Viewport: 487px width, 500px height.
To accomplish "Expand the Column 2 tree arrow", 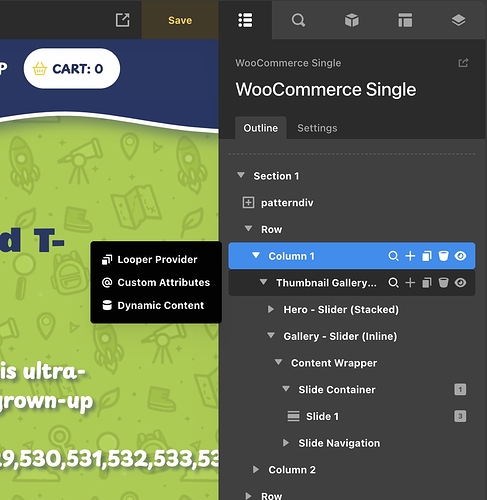I will pos(256,469).
